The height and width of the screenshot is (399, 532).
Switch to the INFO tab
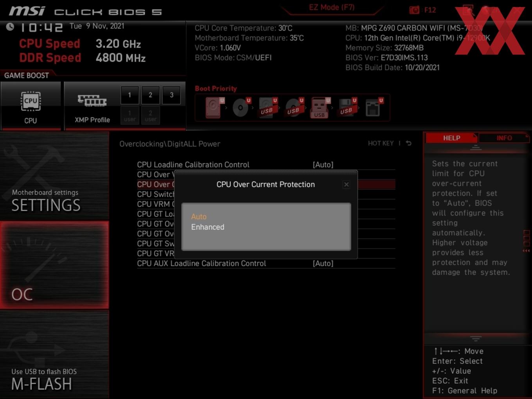(504, 138)
